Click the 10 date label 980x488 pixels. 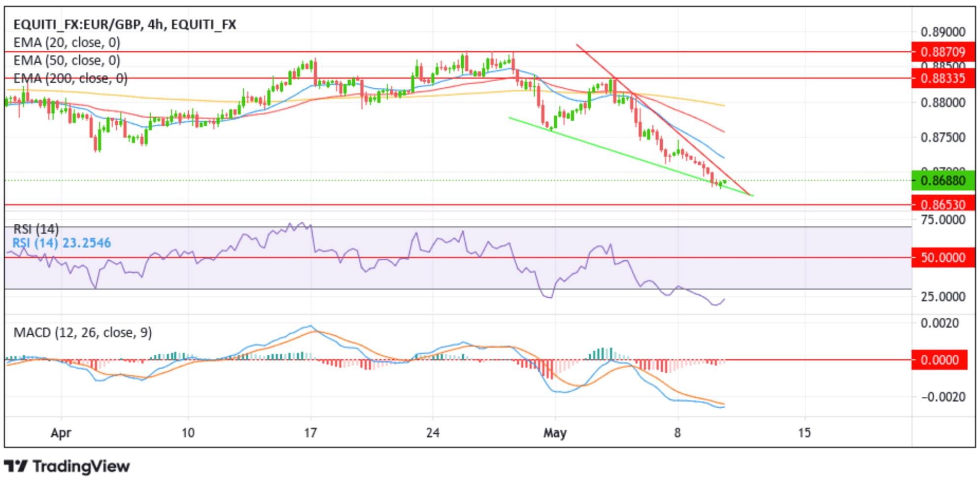(x=188, y=433)
